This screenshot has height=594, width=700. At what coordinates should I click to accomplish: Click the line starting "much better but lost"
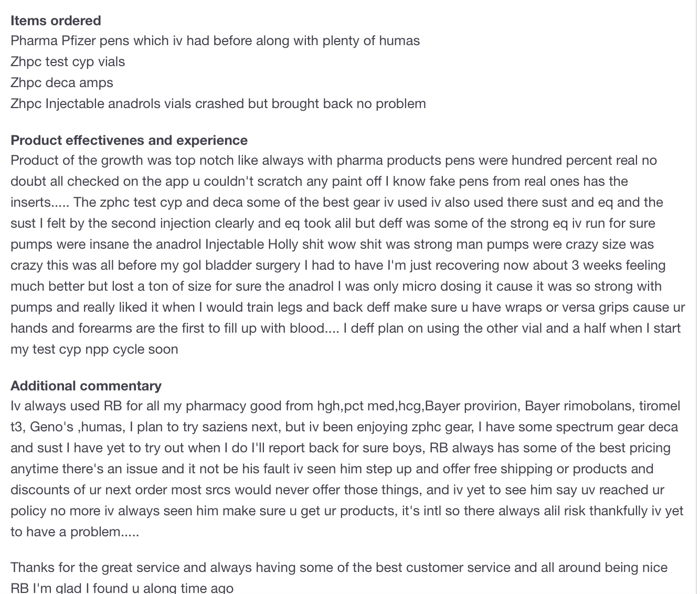[x=336, y=287]
